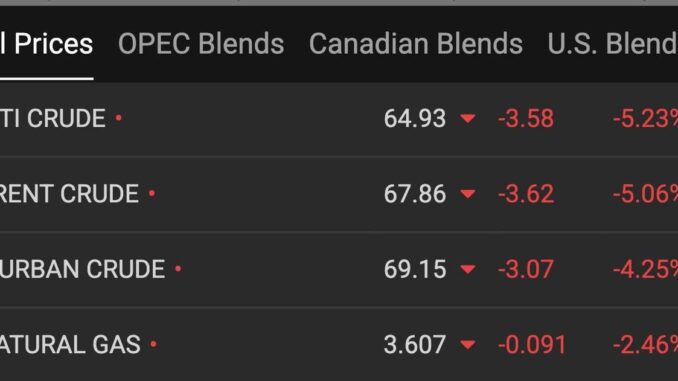Click the natural gas change value -0.091

[x=532, y=345]
